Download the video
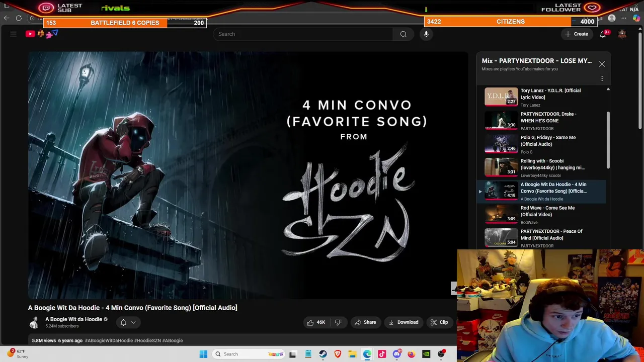Image resolution: width=644 pixels, height=362 pixels. coord(404,322)
